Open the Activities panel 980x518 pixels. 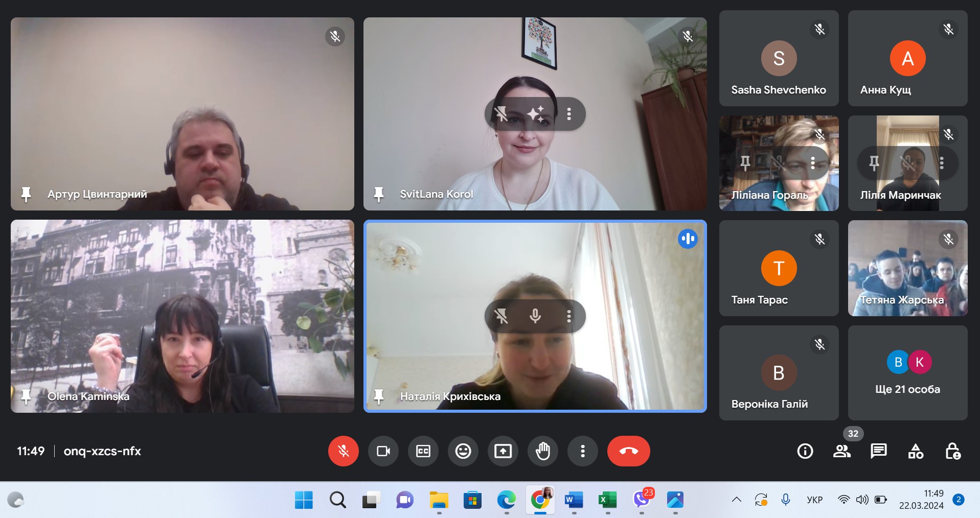[916, 451]
